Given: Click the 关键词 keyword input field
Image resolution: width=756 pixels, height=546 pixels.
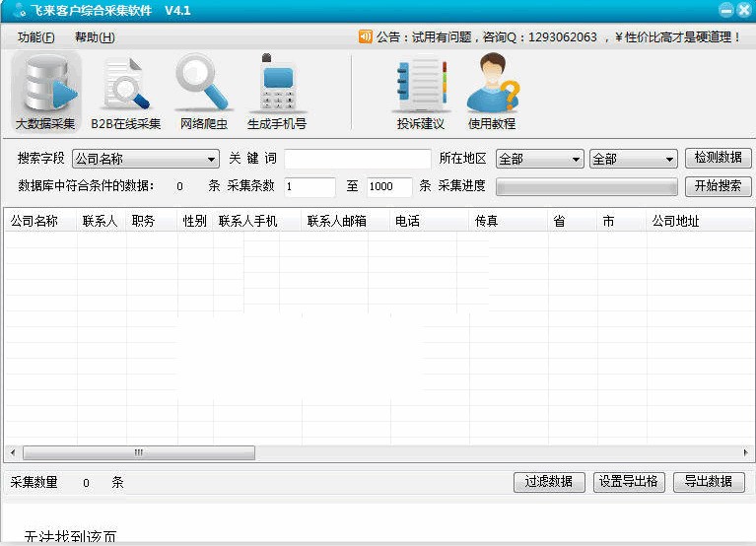Looking at the screenshot, I should coord(357,159).
